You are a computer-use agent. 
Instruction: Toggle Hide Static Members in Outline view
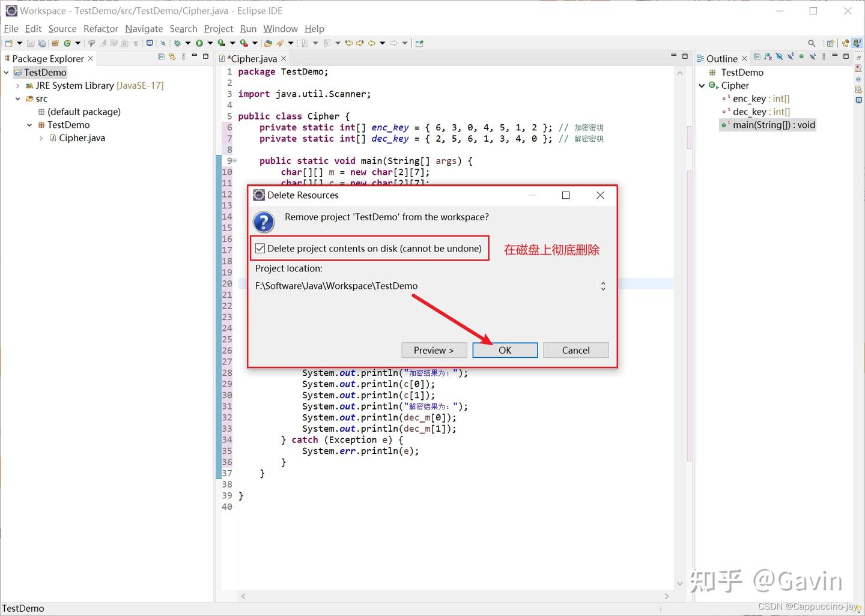(x=791, y=57)
